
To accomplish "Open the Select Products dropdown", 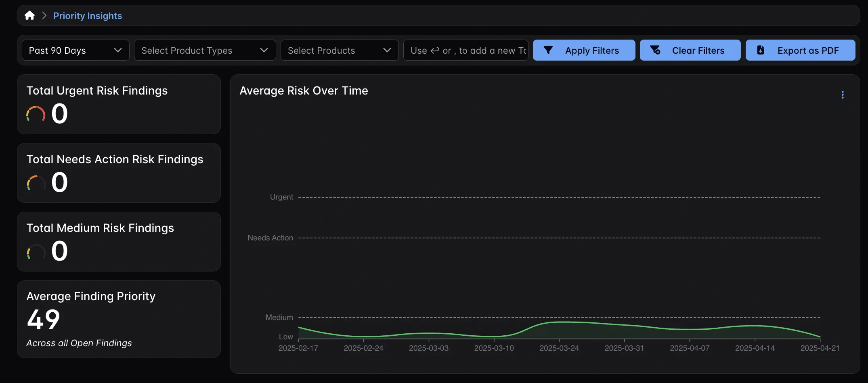I will pos(339,51).
